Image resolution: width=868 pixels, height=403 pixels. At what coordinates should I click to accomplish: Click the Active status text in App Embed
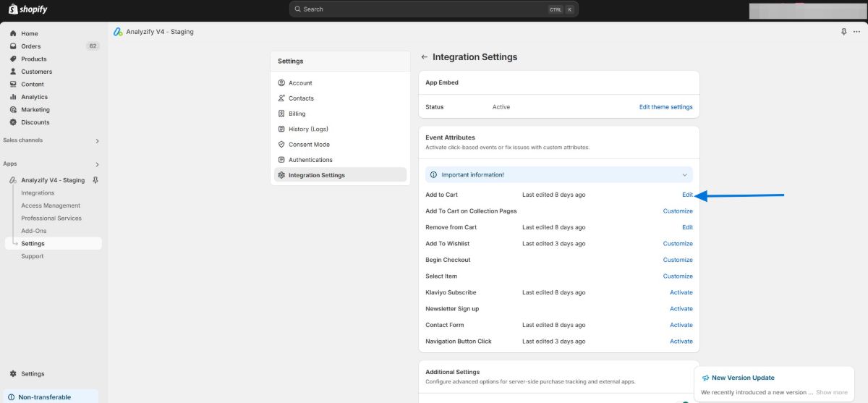click(x=501, y=107)
